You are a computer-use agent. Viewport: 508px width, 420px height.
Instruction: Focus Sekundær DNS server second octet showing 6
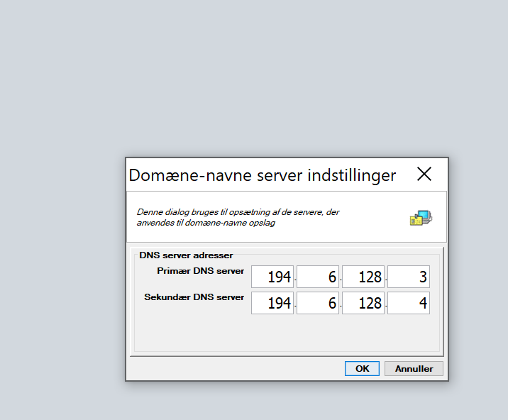(x=318, y=303)
